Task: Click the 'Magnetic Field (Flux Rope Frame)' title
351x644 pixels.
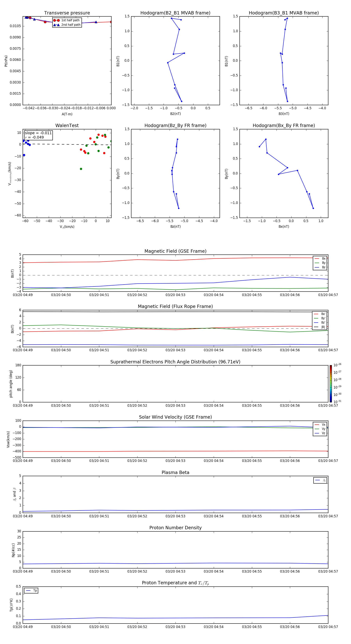Action: [x=175, y=307]
